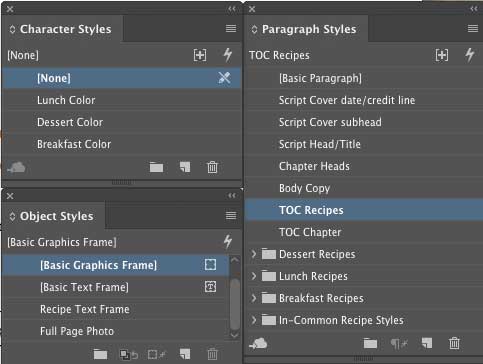Open the Object Styles panel menu
Image resolution: width=483 pixels, height=364 pixels.
point(231,216)
